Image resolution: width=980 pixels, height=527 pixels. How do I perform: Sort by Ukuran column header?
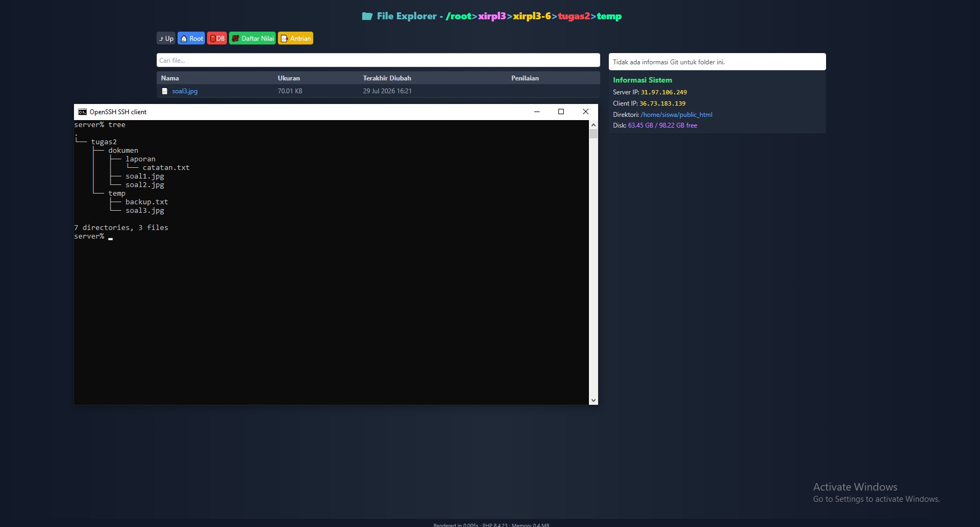(x=289, y=78)
